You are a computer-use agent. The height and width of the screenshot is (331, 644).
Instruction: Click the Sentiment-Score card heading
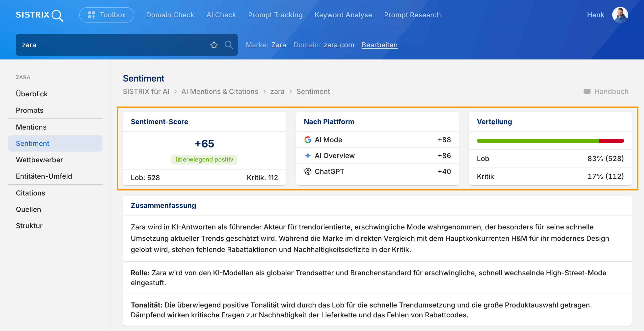[x=160, y=122]
